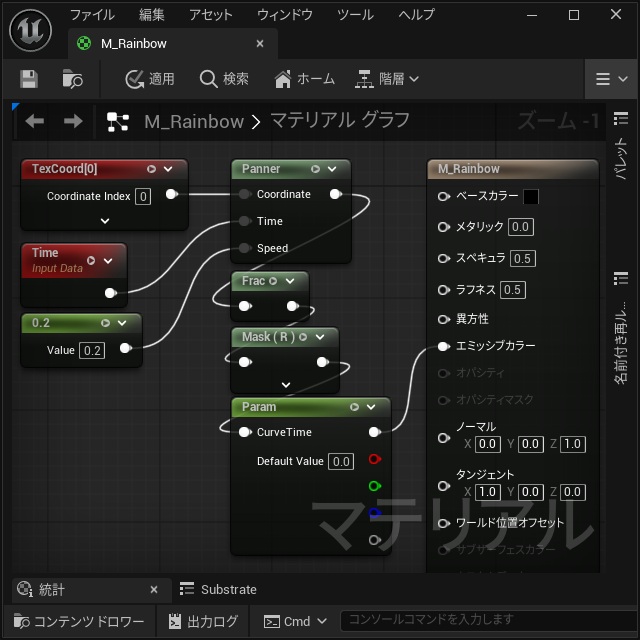Edit スペキュラ value field
Image resolution: width=640 pixels, height=640 pixels.
coord(522,258)
